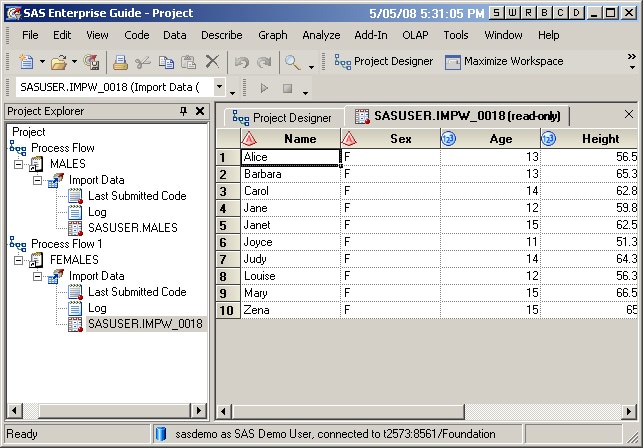Click the Print toolbar icon

tap(120, 62)
